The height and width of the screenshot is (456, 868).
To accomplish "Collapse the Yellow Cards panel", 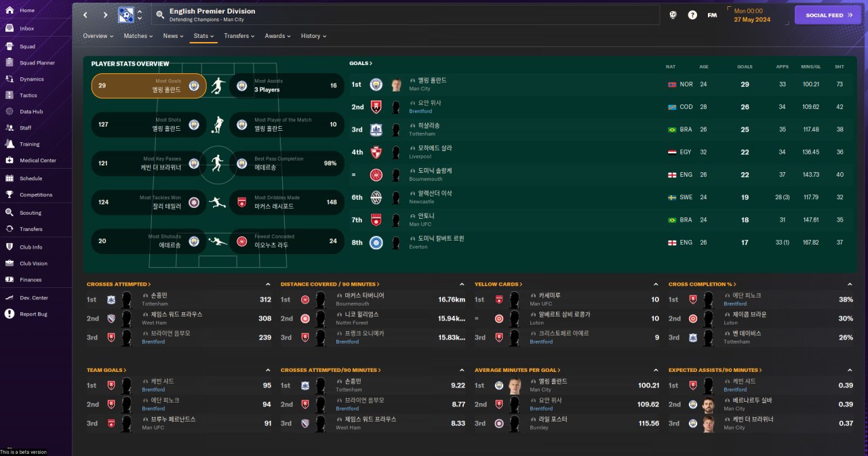I will pos(656,285).
